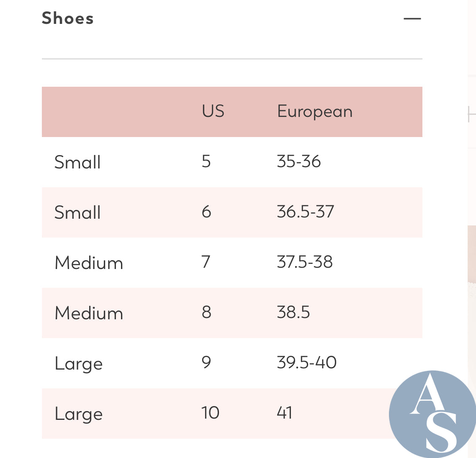Click the 39.5-40 European size cell
Viewport: 476px width, 458px height.
[x=306, y=362]
